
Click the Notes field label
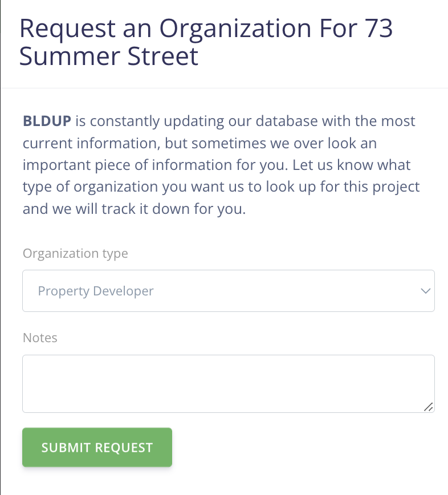40,338
